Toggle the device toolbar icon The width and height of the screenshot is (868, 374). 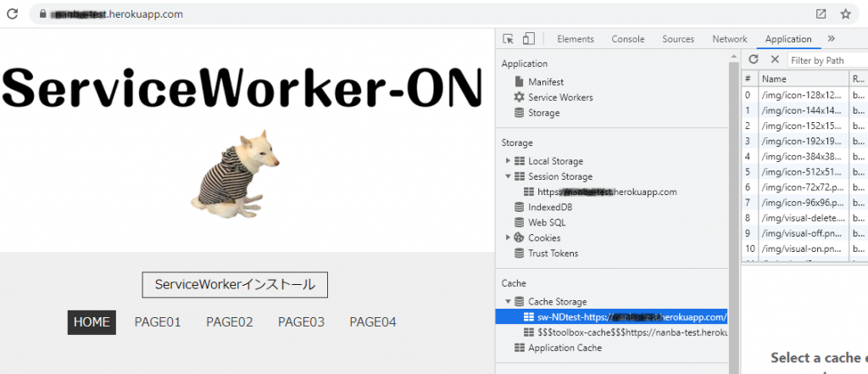coord(529,39)
